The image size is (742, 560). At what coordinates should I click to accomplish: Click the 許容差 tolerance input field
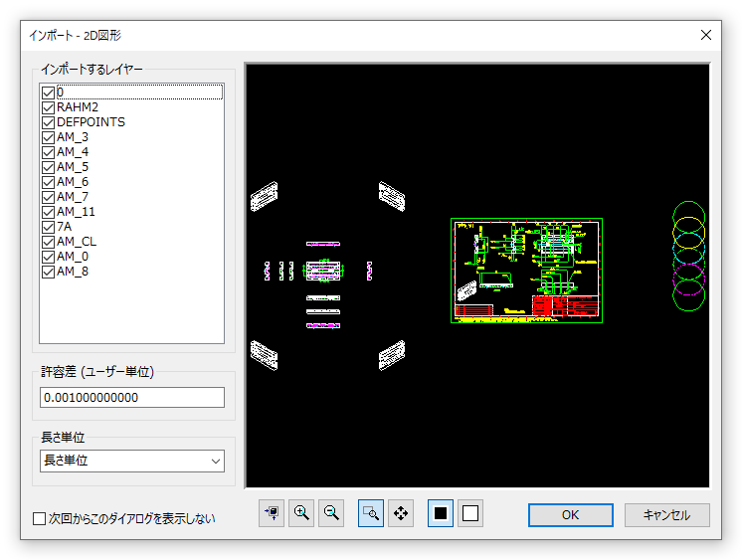(x=132, y=398)
